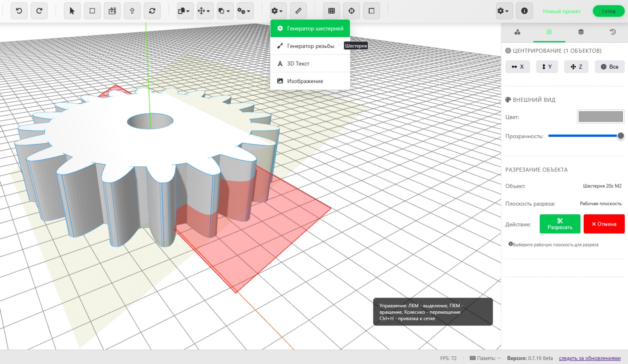
Task: Switch to the shapes panel icon
Action: (517, 32)
